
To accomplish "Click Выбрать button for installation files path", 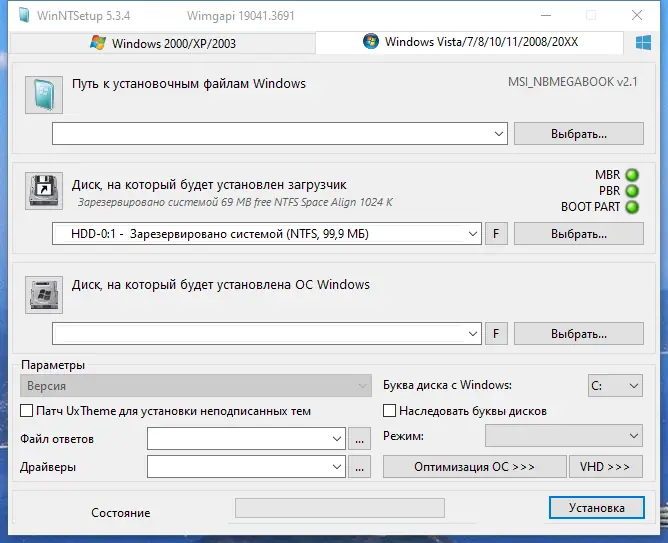I will point(579,134).
